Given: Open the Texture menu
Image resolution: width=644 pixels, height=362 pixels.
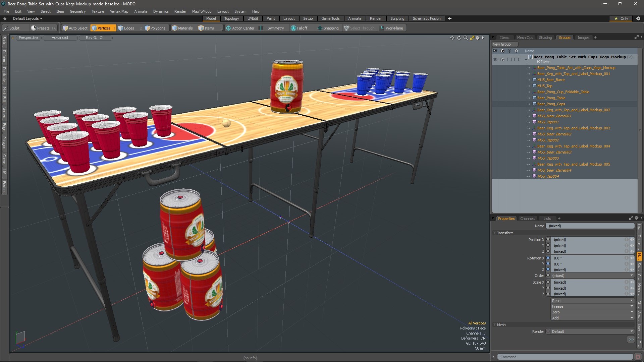Looking at the screenshot, I should 98,11.
